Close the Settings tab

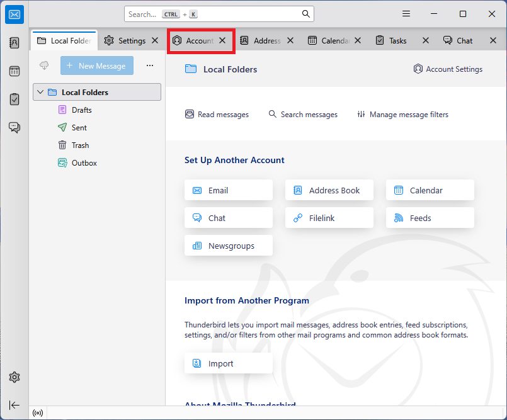click(155, 40)
